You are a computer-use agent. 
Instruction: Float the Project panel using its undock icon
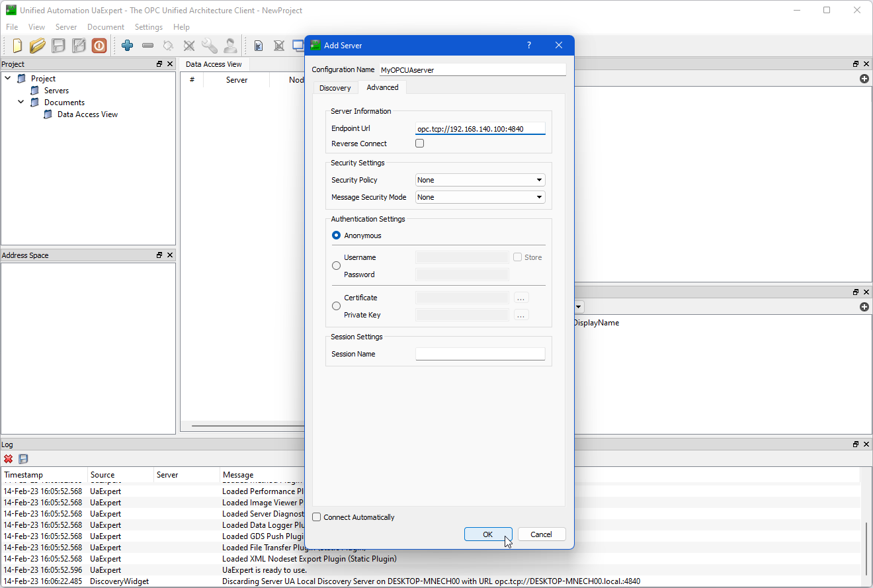coord(159,64)
